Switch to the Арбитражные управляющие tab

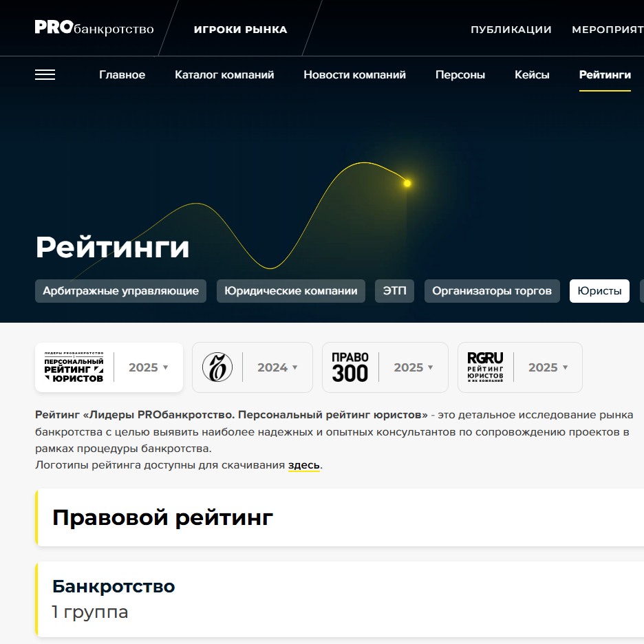(121, 291)
